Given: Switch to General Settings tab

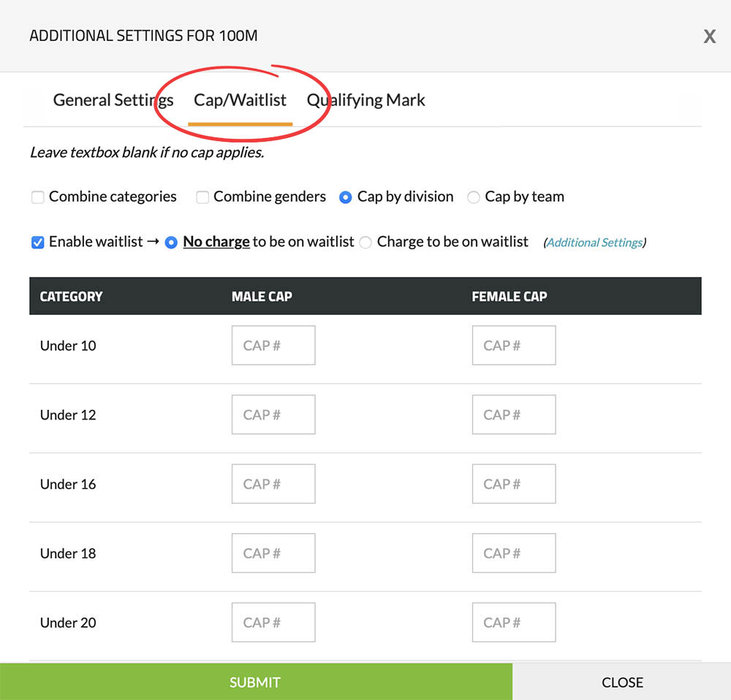Looking at the screenshot, I should point(113,100).
